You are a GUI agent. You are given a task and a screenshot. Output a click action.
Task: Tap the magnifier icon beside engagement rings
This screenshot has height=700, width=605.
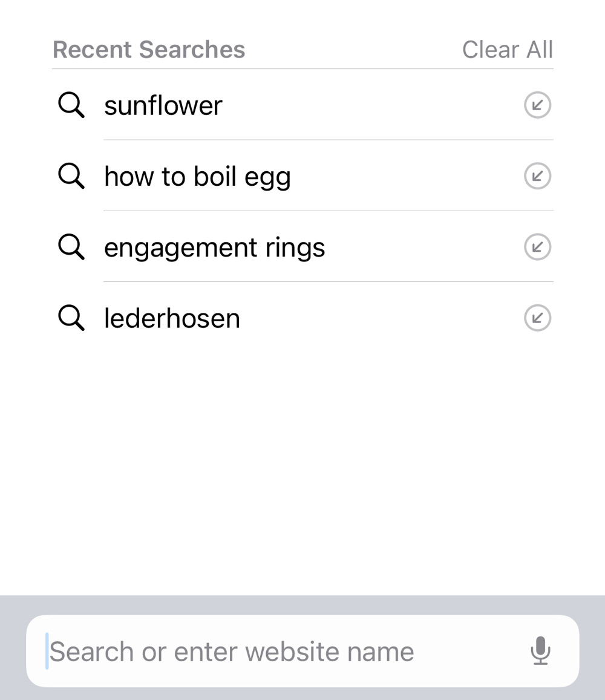(x=71, y=246)
